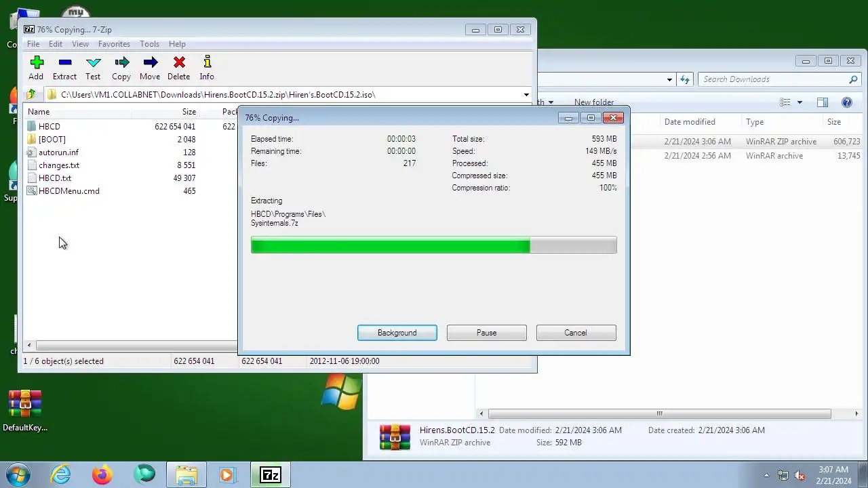The height and width of the screenshot is (488, 868).
Task: Select the HBCD folder icon
Action: pyautogui.click(x=32, y=127)
